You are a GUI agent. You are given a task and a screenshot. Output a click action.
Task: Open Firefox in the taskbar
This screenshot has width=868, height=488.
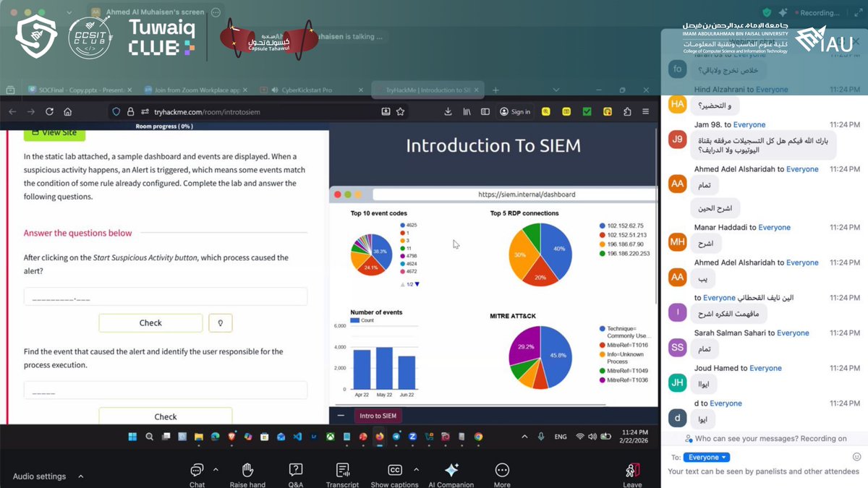[x=380, y=437]
